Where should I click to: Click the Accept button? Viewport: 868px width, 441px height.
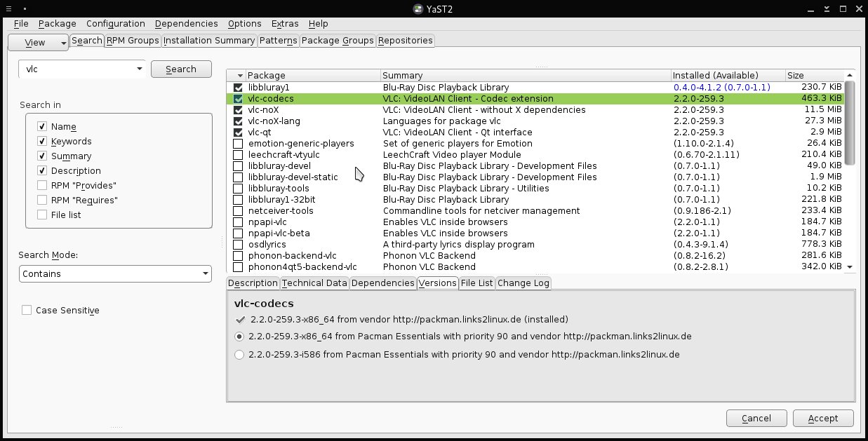coord(823,418)
